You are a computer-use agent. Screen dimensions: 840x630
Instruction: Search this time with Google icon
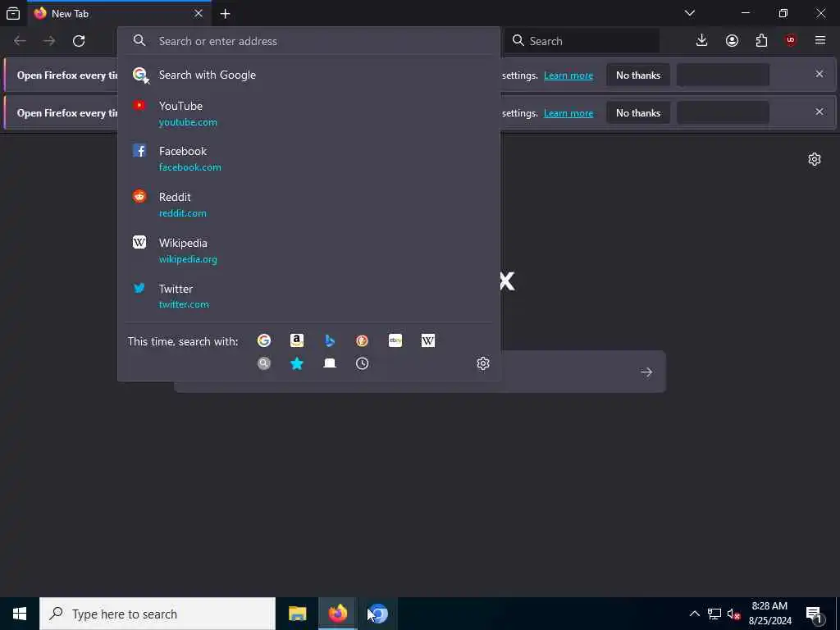pos(263,340)
